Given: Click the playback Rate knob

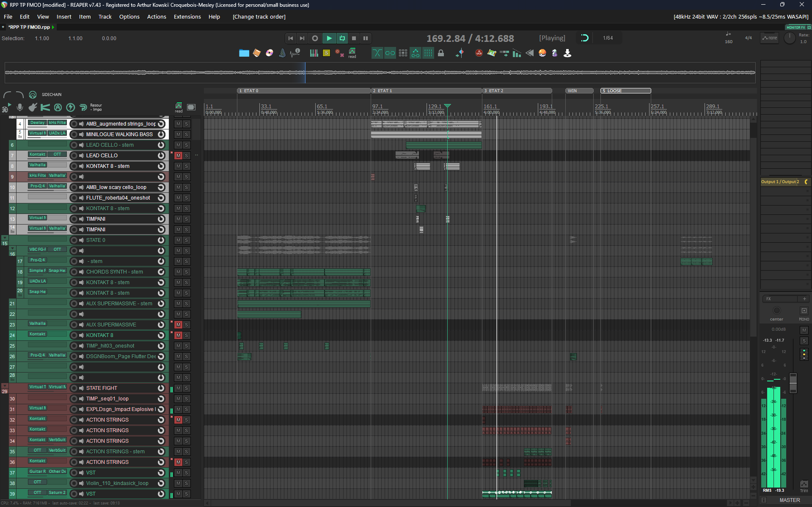Looking at the screenshot, I should [789, 38].
